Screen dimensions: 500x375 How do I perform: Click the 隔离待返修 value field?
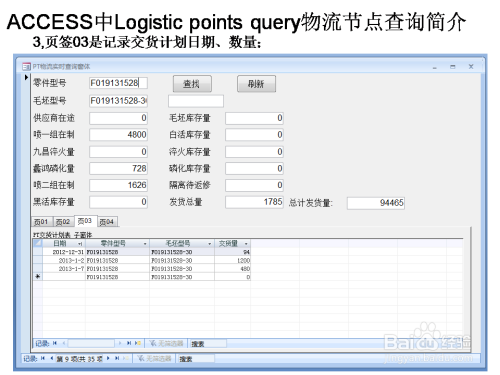(254, 185)
